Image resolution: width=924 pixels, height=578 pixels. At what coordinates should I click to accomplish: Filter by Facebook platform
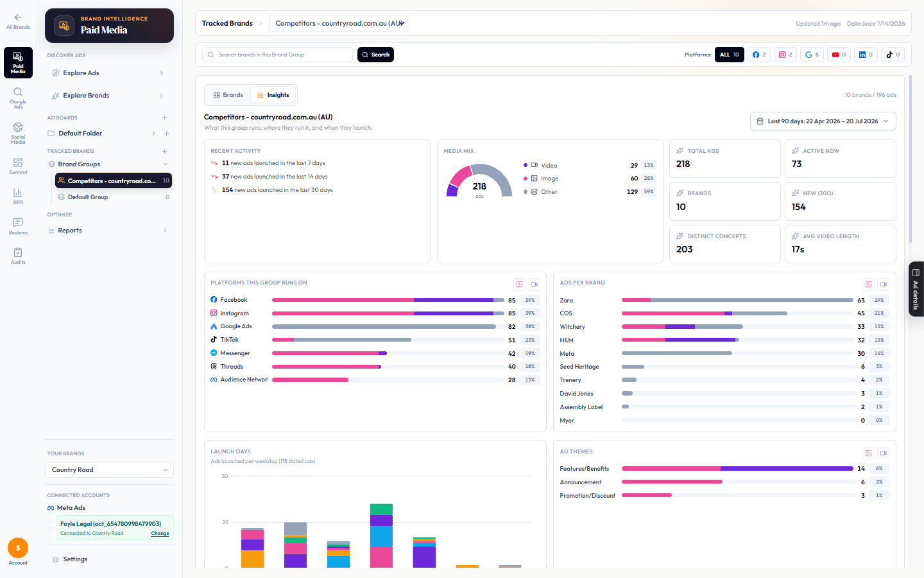coord(759,55)
